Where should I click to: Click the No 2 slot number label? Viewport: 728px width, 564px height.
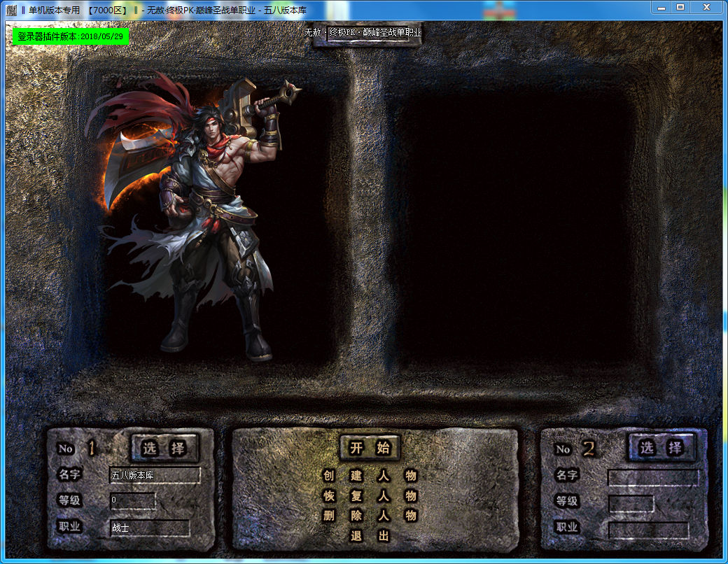point(575,449)
